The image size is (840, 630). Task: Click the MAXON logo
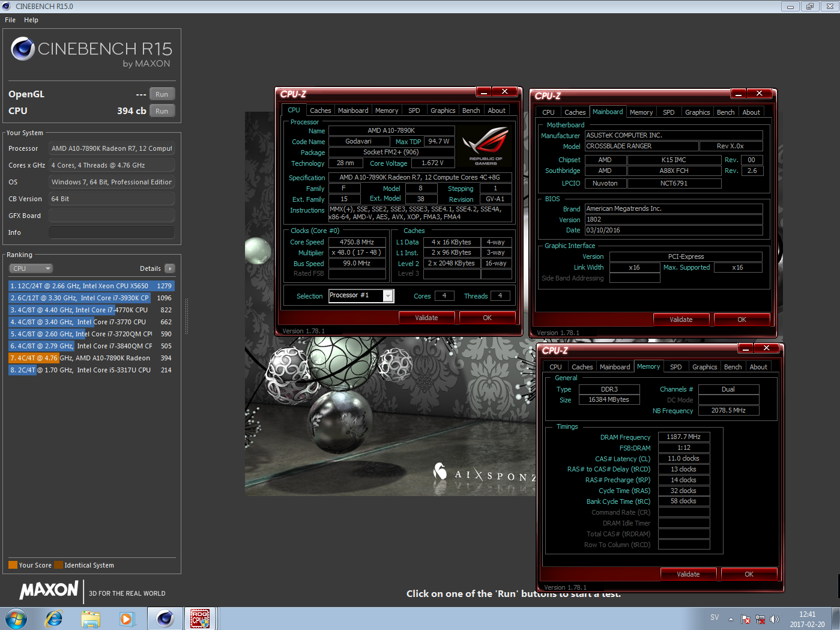click(49, 590)
